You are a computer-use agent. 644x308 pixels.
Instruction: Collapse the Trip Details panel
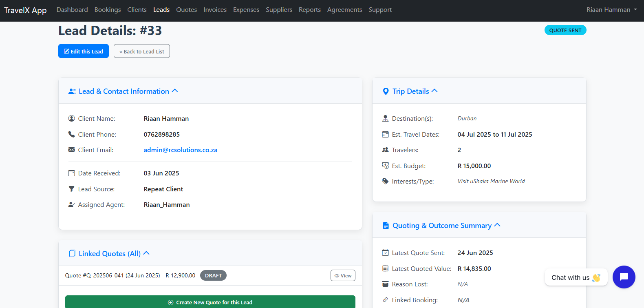pyautogui.click(x=434, y=91)
